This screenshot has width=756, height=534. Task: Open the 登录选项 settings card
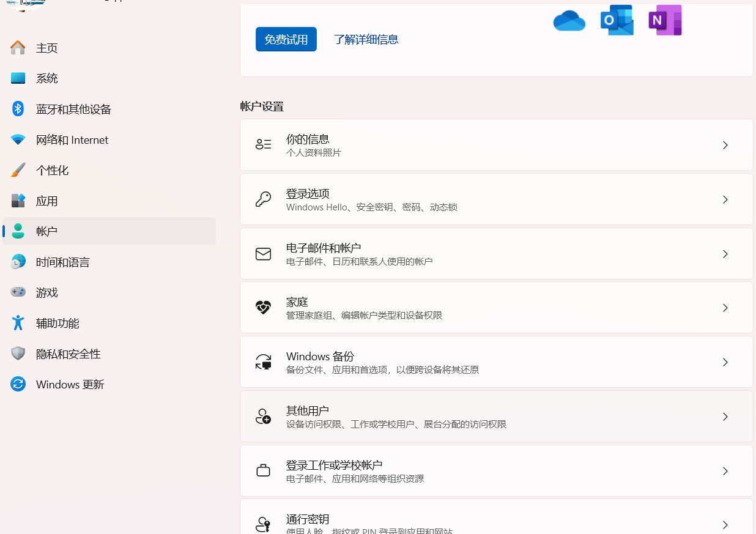(x=497, y=199)
